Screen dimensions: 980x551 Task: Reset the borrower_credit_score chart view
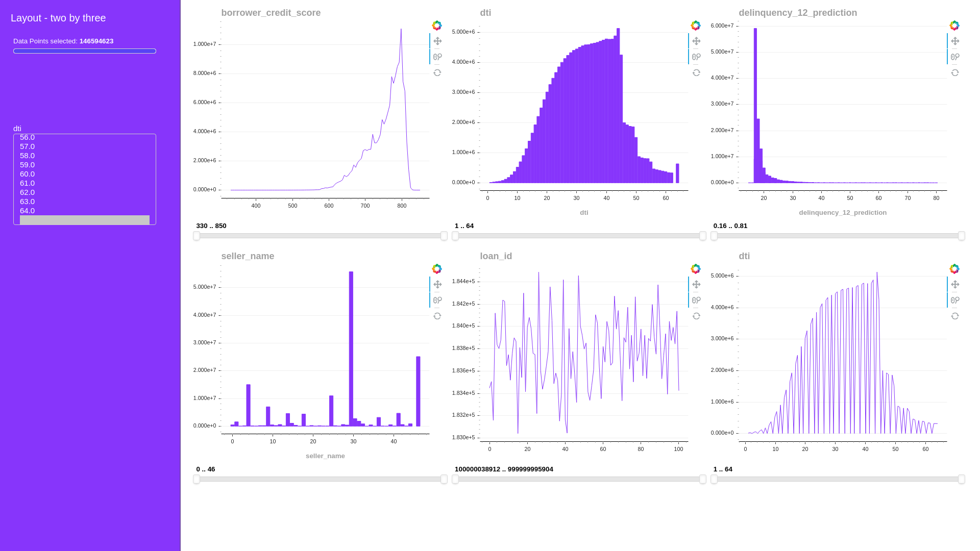tap(437, 73)
